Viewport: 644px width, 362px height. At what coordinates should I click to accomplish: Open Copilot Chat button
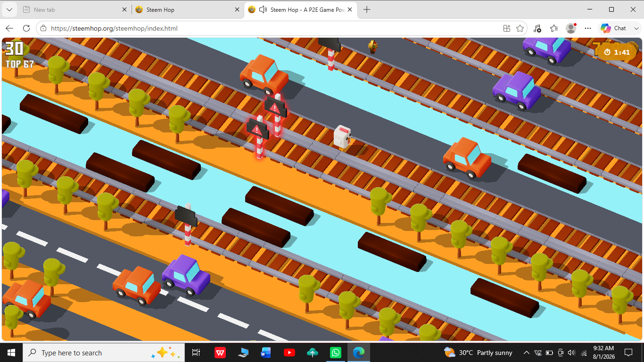[614, 28]
